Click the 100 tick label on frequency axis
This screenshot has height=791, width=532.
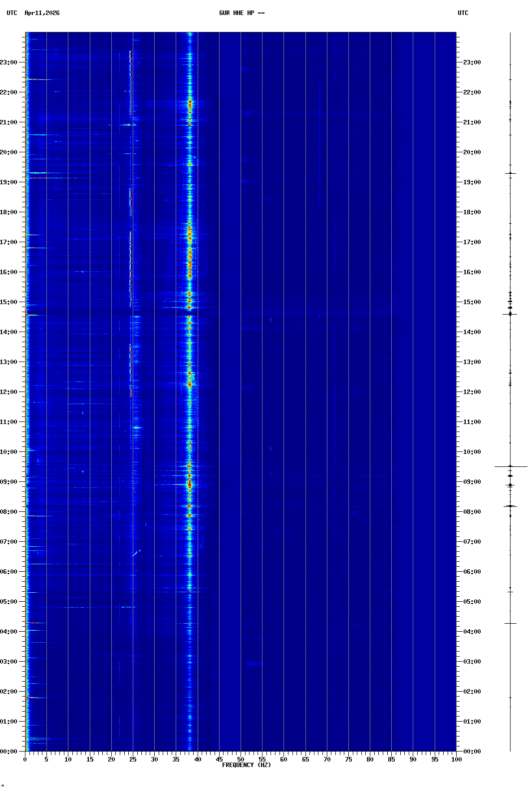(x=456, y=760)
